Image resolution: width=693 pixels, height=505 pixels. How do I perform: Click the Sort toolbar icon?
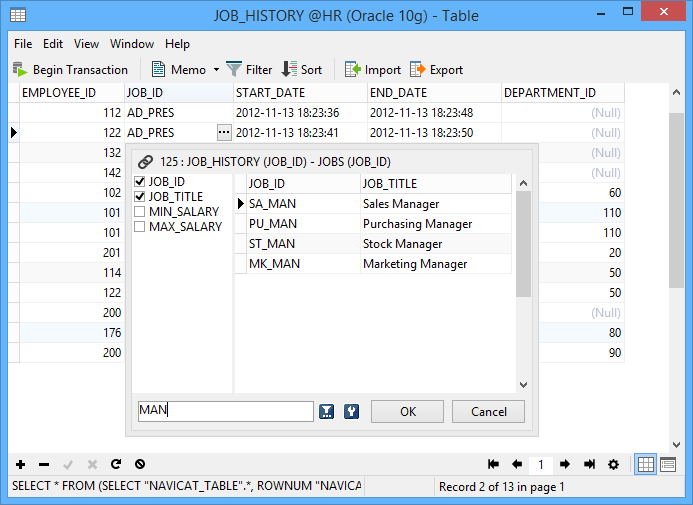[x=301, y=70]
